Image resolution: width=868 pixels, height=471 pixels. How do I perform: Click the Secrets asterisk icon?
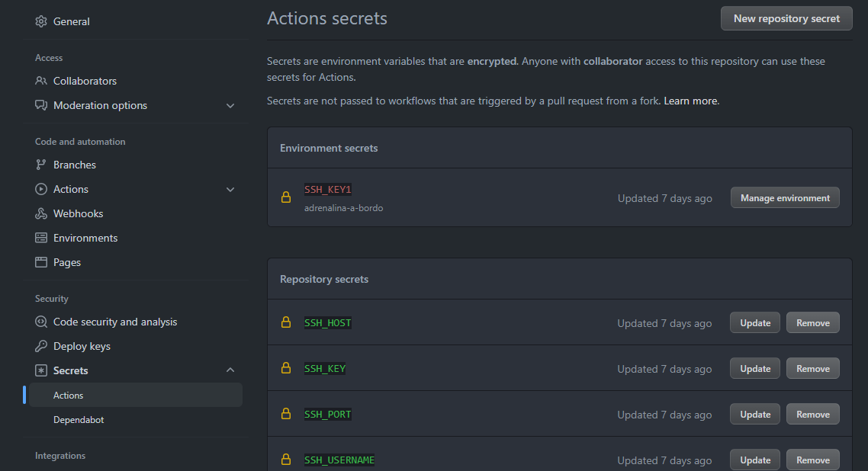tap(41, 370)
